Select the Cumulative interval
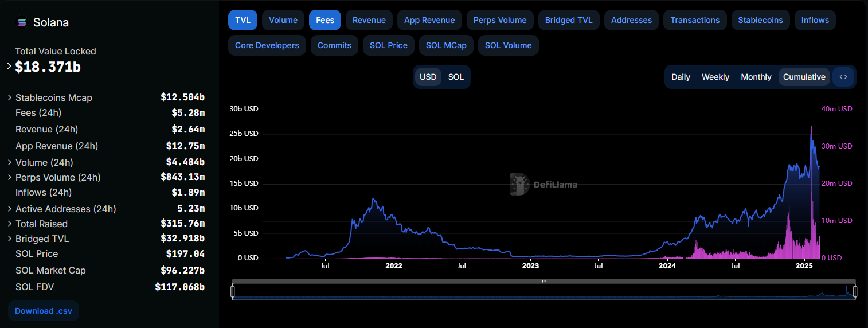 pos(804,77)
